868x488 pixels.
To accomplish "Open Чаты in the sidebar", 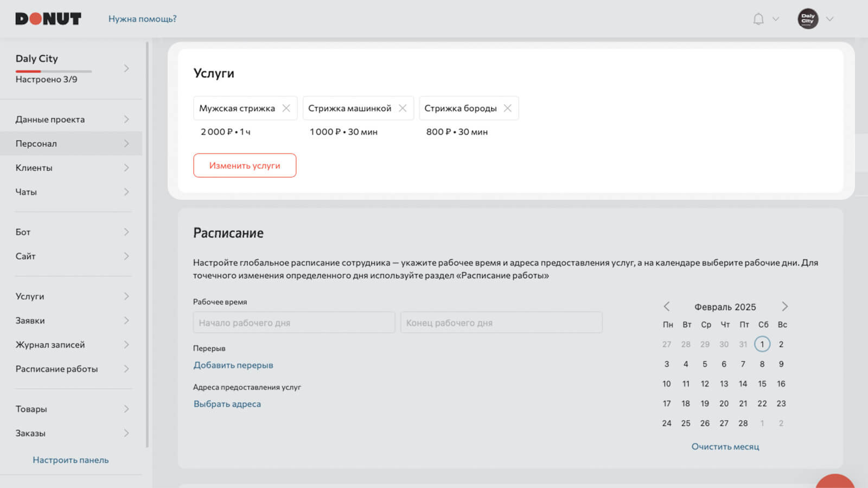I will pos(71,192).
